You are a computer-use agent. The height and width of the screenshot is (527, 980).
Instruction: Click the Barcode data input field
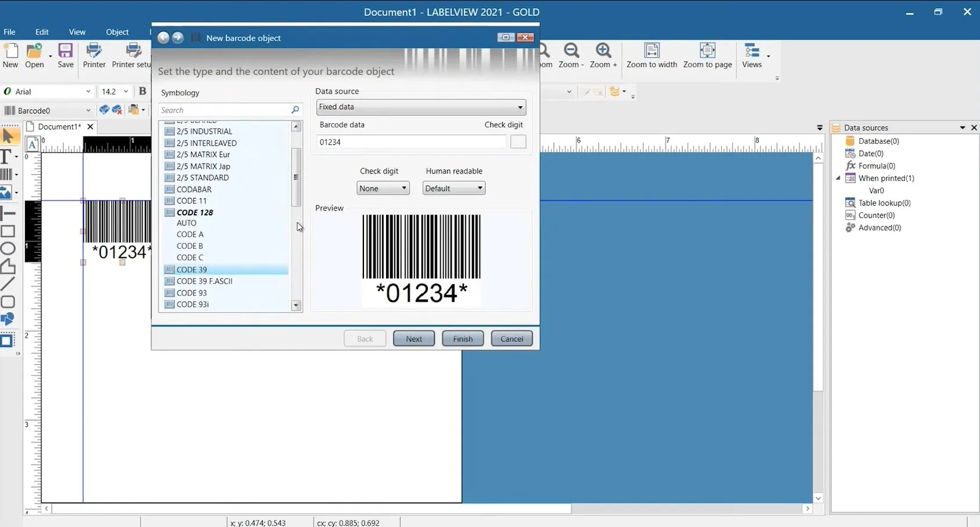(x=411, y=142)
